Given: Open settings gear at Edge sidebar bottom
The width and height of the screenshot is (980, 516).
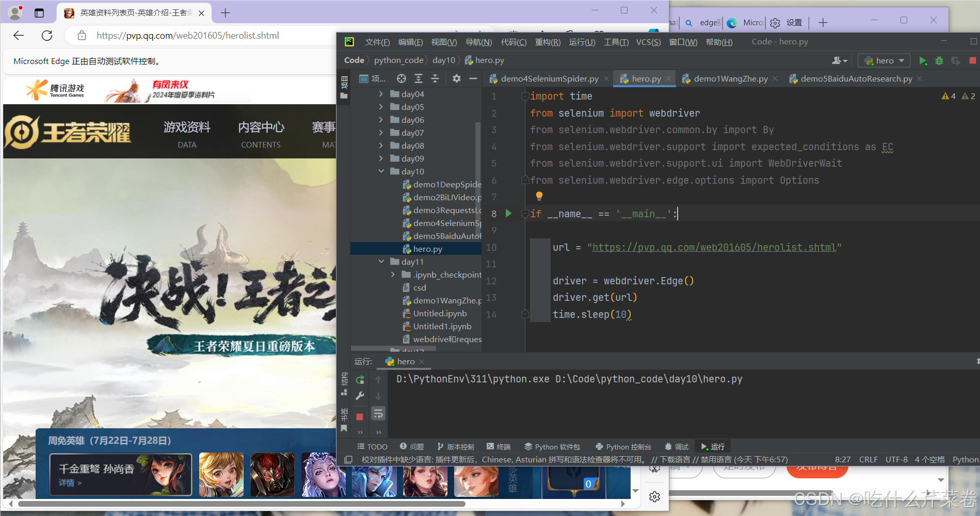Looking at the screenshot, I should click(655, 496).
